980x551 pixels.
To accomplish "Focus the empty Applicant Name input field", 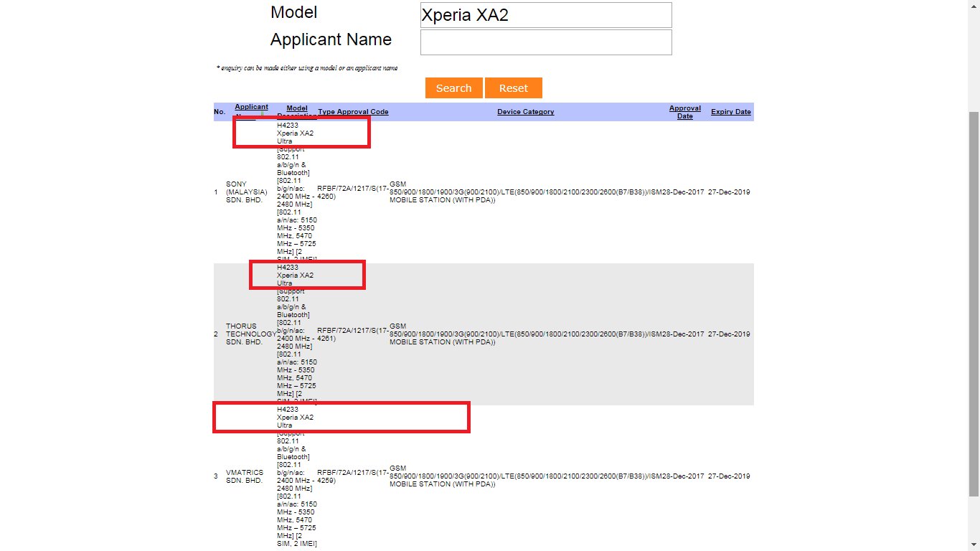I will pyautogui.click(x=546, y=42).
